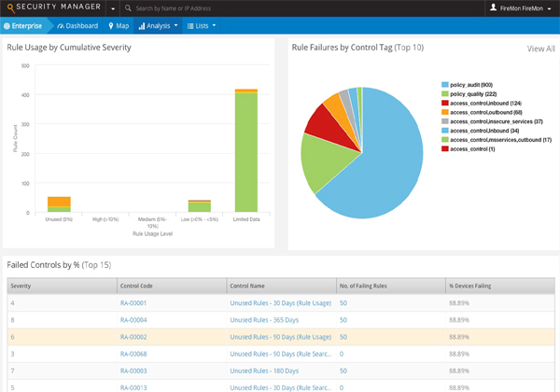Click View All for Rule Failures
Screen dimensions: 560x392
[x=540, y=49]
